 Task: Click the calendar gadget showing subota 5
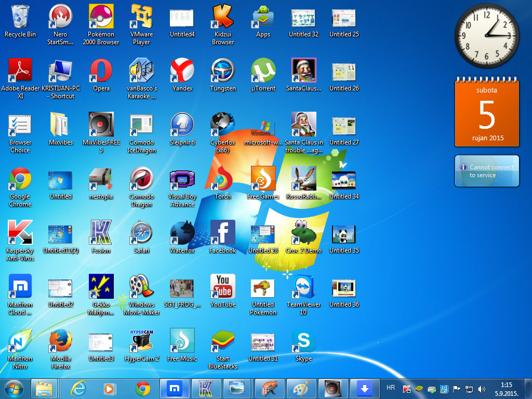487,112
